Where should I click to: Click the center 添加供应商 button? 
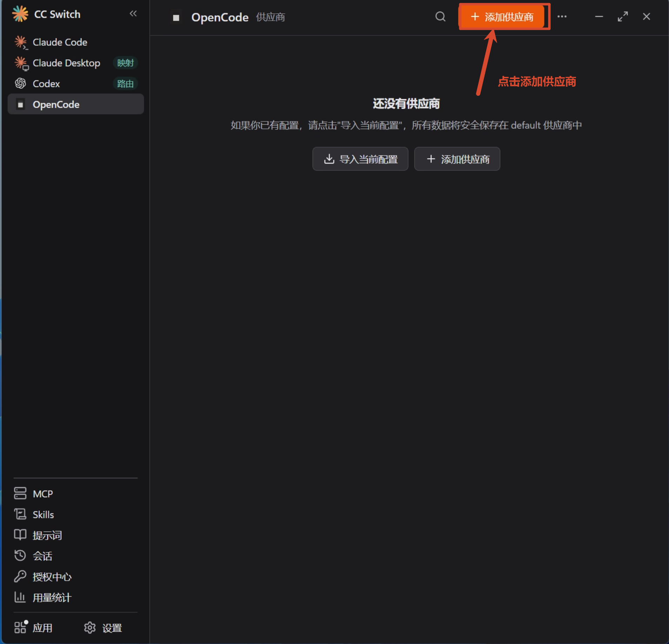pos(457,159)
